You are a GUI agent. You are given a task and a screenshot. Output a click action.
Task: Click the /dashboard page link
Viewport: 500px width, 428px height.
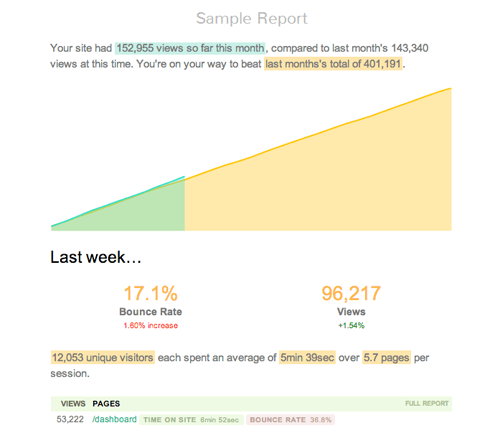pos(114,419)
